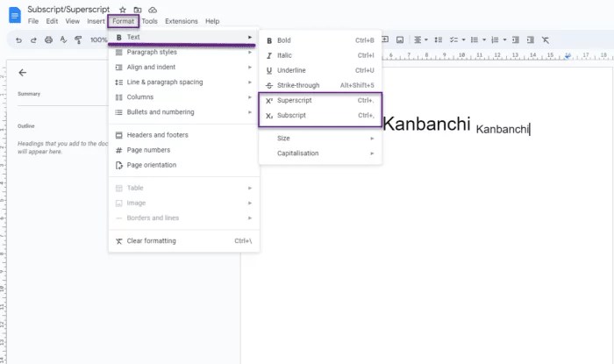Open the Tools menu
Viewport: 614px width, 364px height.
coord(150,21)
